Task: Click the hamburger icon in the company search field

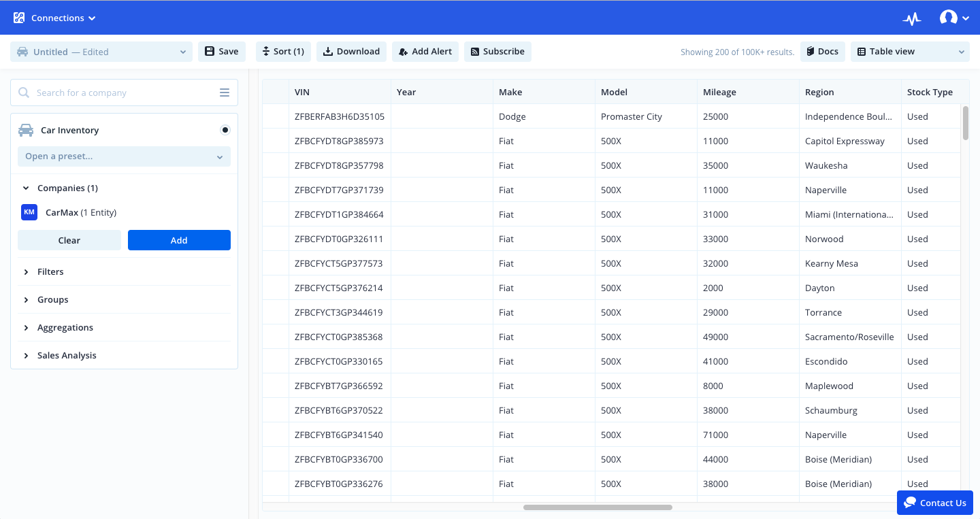Action: [x=225, y=92]
